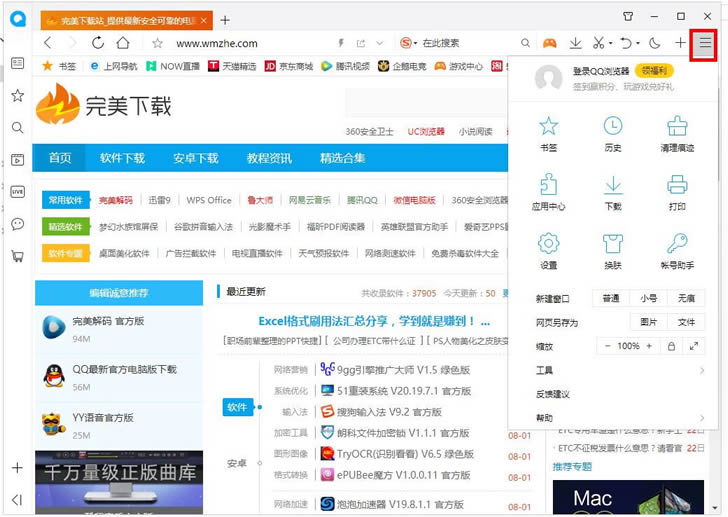Go to home page icon
This screenshot has height=517, width=728.
tap(123, 43)
